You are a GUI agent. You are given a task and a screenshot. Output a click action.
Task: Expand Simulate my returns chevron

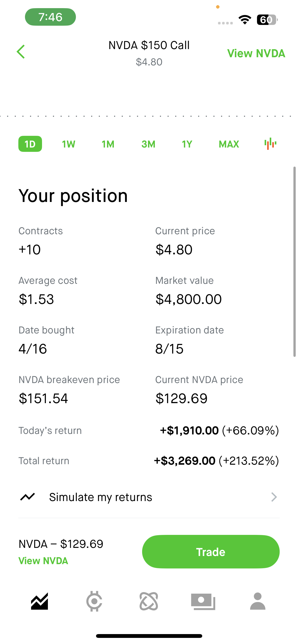point(274,497)
